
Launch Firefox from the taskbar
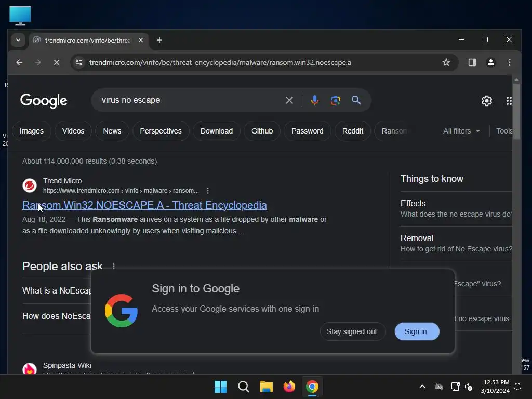tap(289, 387)
